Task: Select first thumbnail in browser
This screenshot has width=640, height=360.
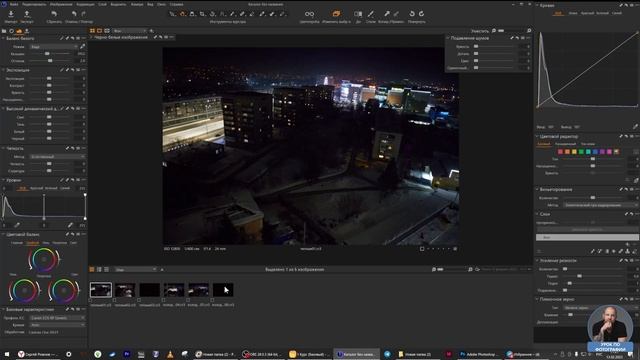Action: click(x=101, y=290)
